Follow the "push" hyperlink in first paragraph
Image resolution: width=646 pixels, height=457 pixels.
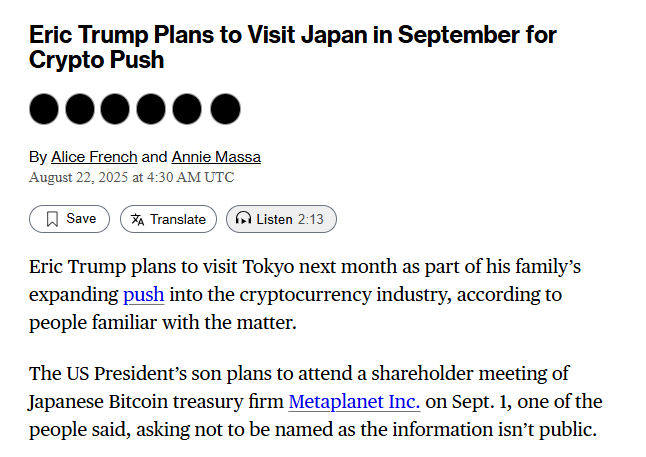tap(143, 295)
